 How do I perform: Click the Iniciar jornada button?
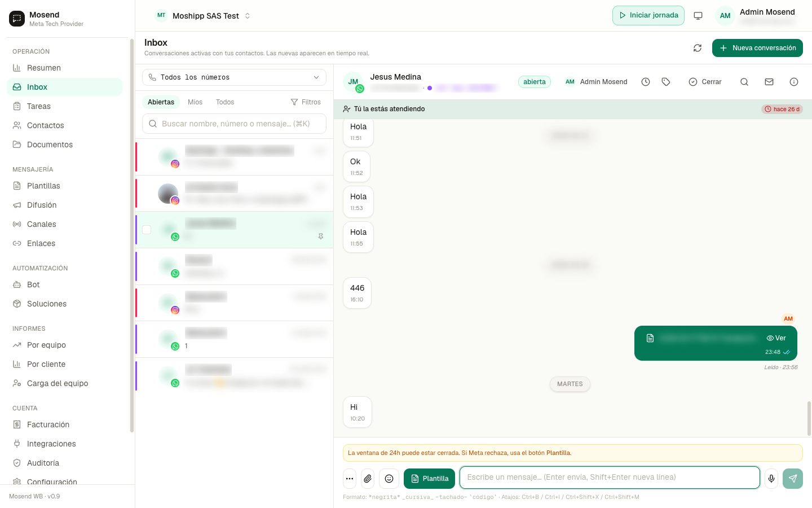(x=648, y=15)
